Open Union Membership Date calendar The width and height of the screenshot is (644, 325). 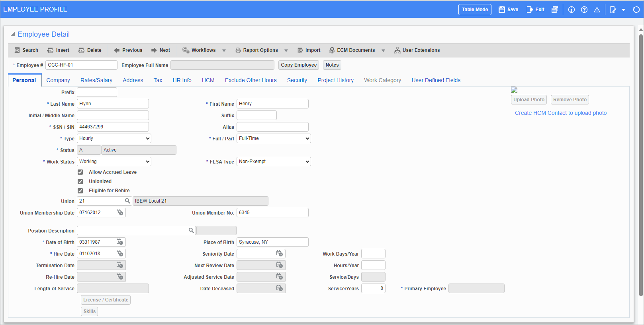coord(119,213)
